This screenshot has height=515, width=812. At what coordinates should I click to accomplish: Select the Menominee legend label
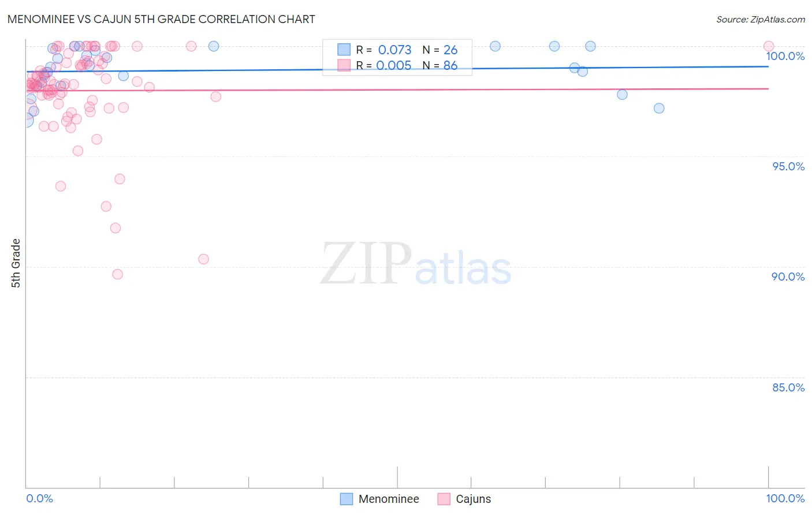(389, 499)
